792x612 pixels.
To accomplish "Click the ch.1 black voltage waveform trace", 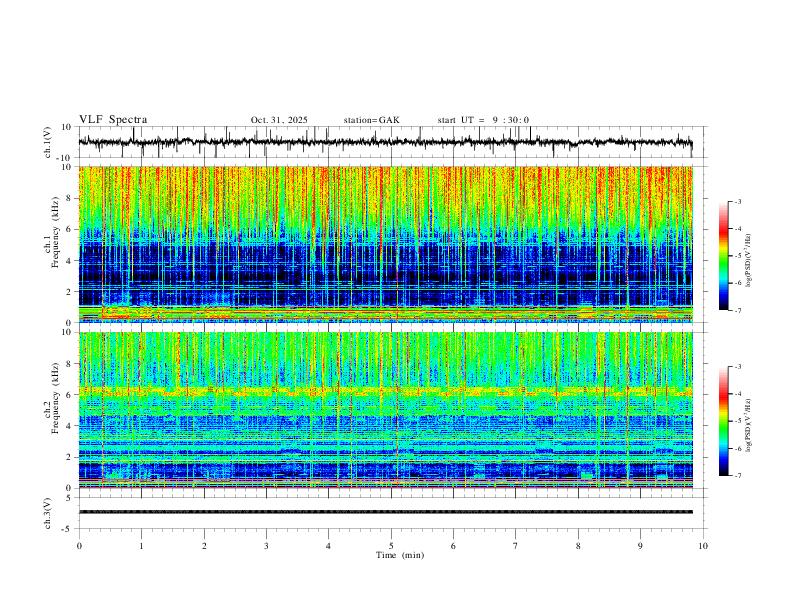I will [x=385, y=142].
